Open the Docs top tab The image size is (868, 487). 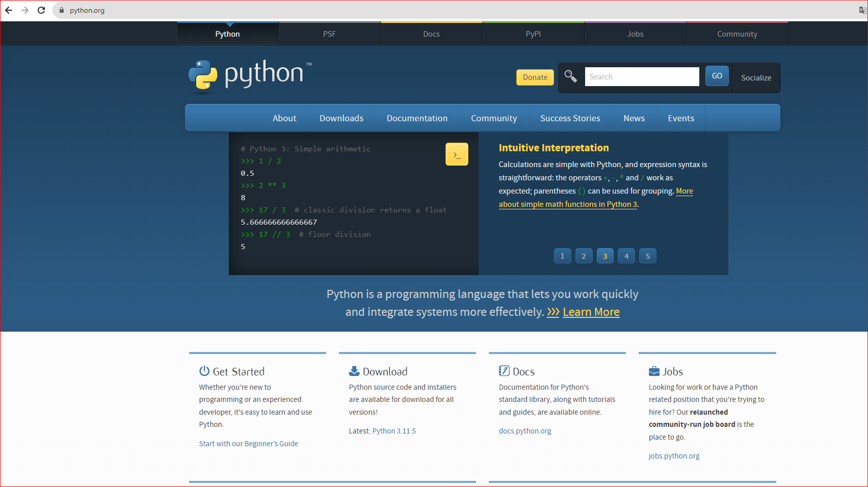click(431, 34)
